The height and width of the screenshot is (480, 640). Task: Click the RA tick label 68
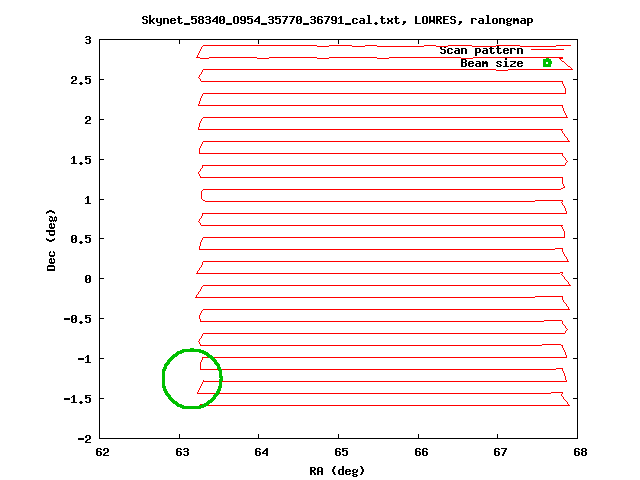coord(580,452)
